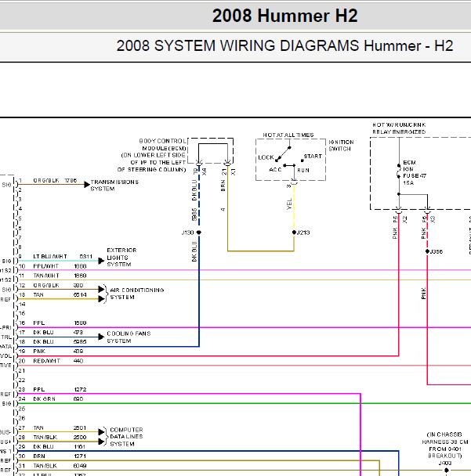Click '2008 SYSTEM WIRING DIAGRAMS Hummer - H2' heading
The width and height of the screenshot is (471, 476).
point(284,46)
